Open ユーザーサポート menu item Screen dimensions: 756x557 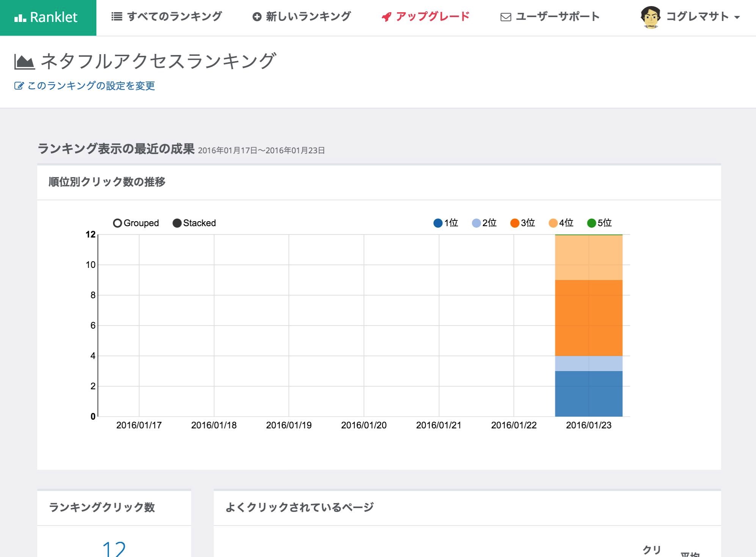pos(550,17)
